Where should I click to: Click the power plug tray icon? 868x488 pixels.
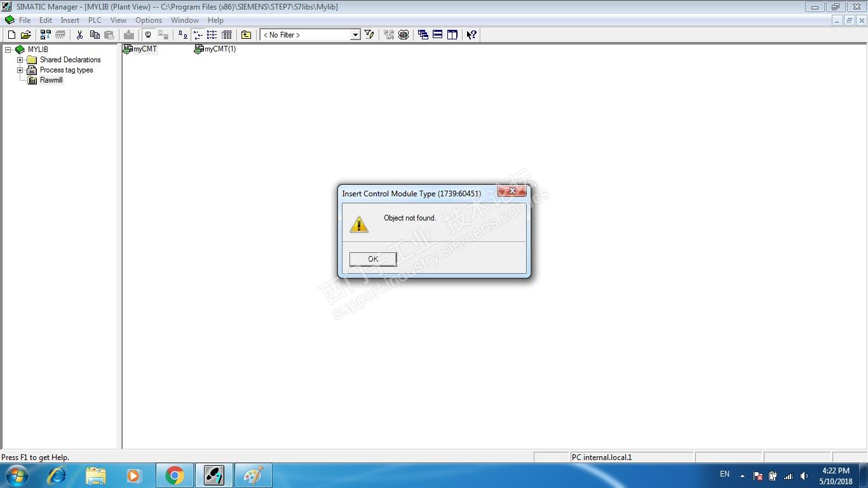click(773, 475)
